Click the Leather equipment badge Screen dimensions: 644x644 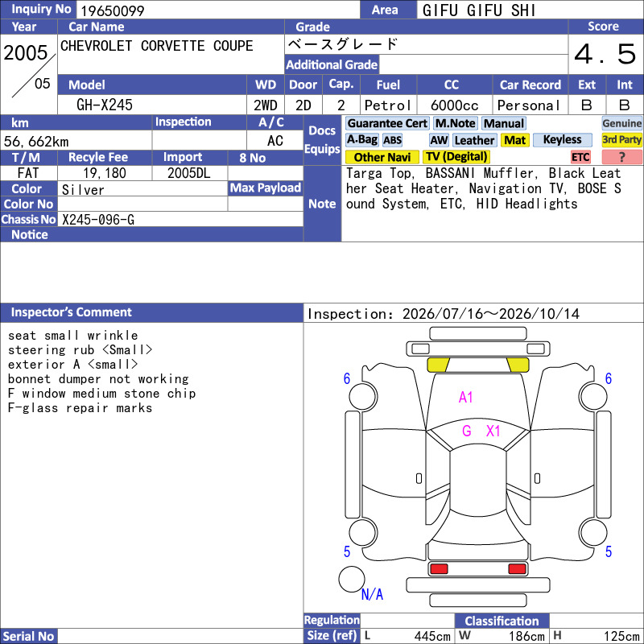point(474,140)
